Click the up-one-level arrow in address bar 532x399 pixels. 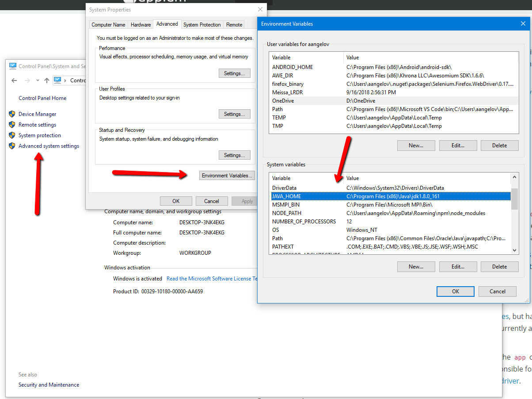(x=46, y=80)
